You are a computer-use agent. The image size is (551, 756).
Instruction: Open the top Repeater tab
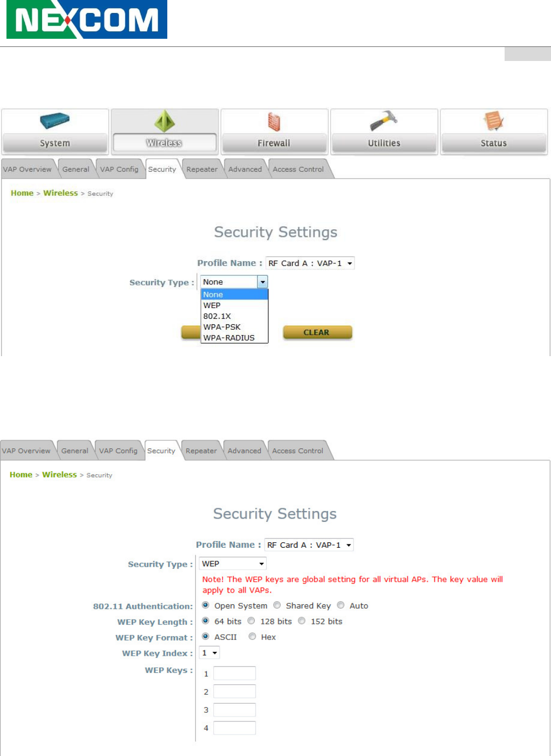(202, 169)
